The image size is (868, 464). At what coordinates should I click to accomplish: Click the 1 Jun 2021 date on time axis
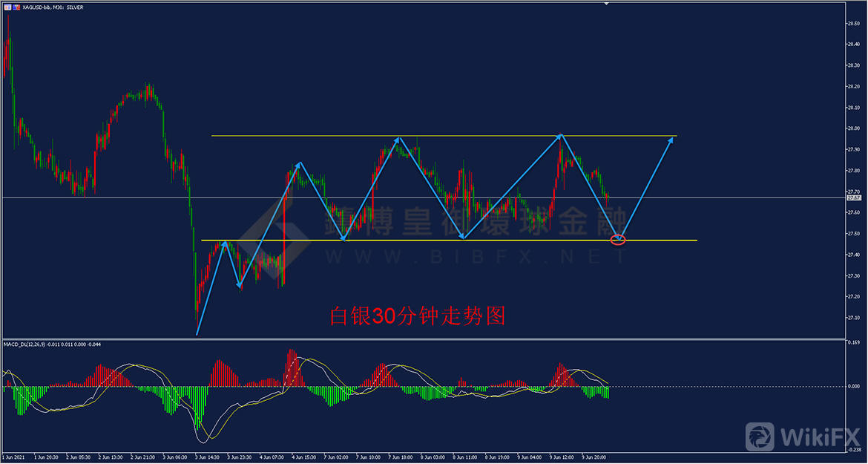(x=15, y=457)
